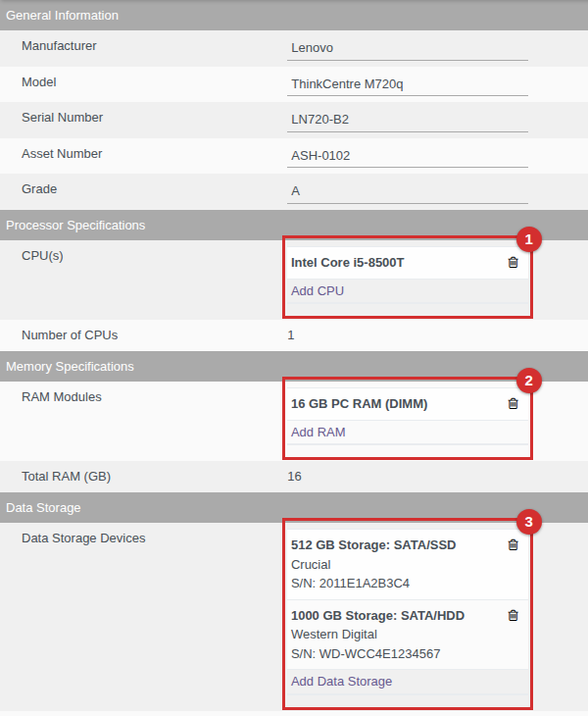Click the Western Digital manufacturer text
The image size is (588, 716).
[x=334, y=635]
